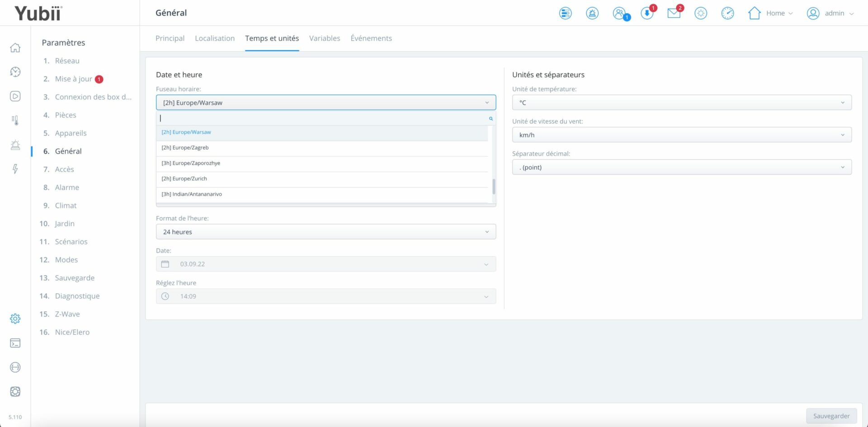This screenshot has height=427, width=868.
Task: Open the console terminal icon in sidebar
Action: 15,343
